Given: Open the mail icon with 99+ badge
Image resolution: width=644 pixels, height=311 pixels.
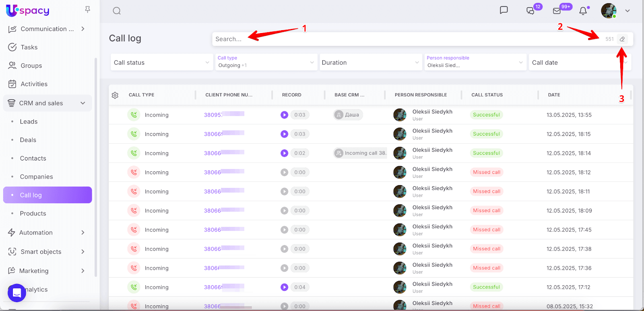Looking at the screenshot, I should click(557, 11).
